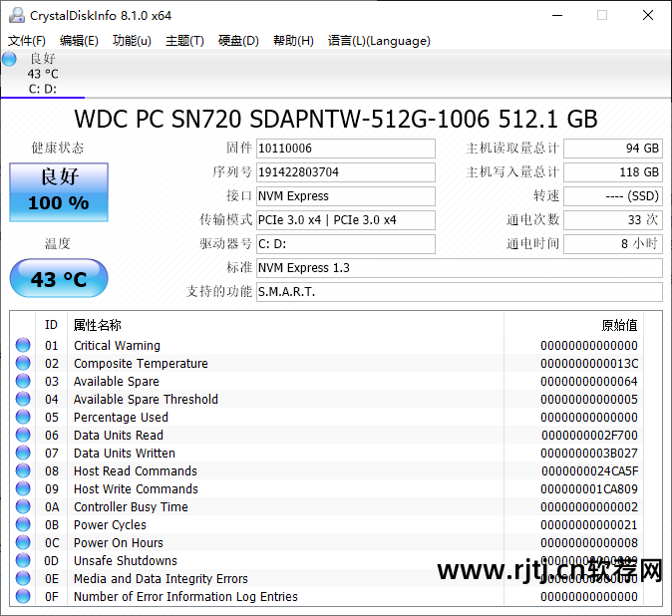Close the CrystalDiskInfo window
This screenshot has height=616, width=672.
tap(648, 15)
